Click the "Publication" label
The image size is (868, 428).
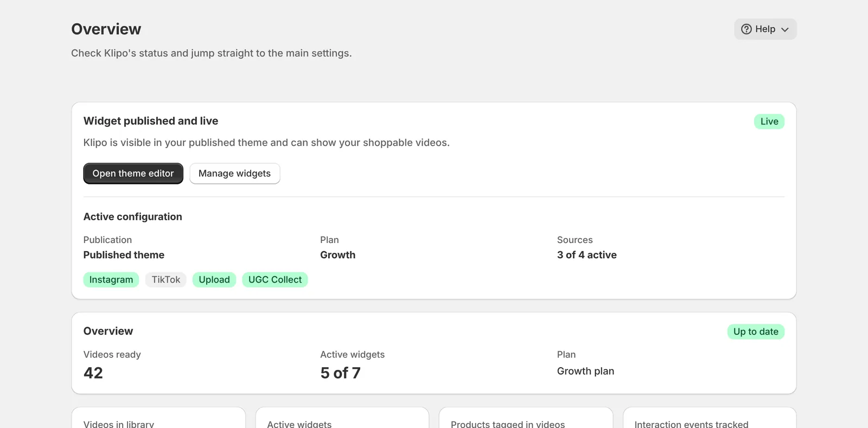tap(107, 240)
